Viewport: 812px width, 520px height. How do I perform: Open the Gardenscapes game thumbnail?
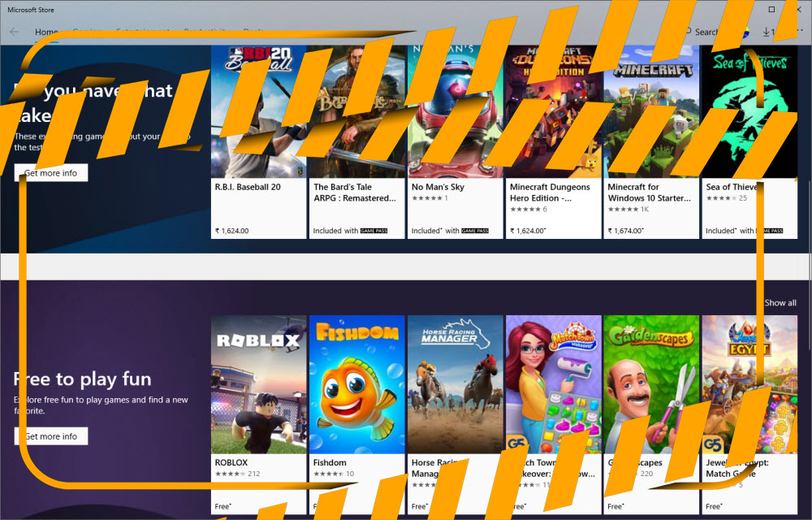[x=651, y=384]
